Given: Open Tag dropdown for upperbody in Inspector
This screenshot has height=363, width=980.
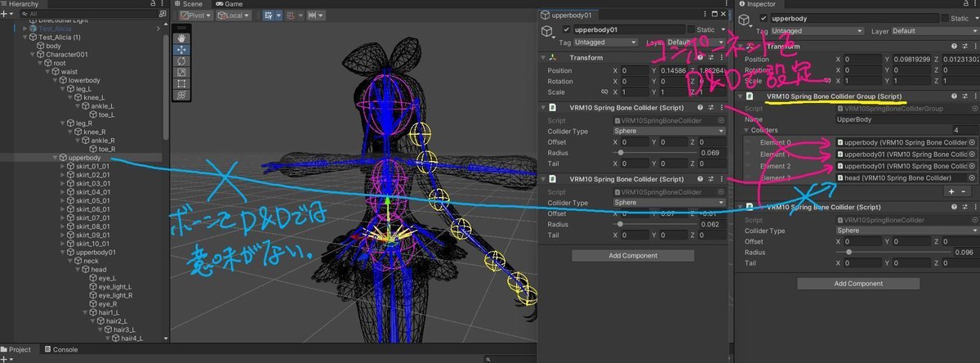Looking at the screenshot, I should tap(817, 31).
